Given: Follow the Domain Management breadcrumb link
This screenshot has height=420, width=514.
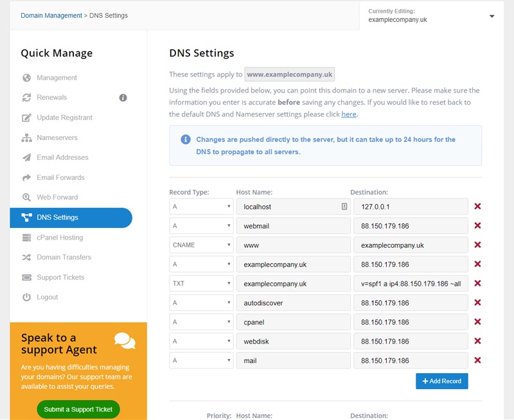Looking at the screenshot, I should (51, 15).
